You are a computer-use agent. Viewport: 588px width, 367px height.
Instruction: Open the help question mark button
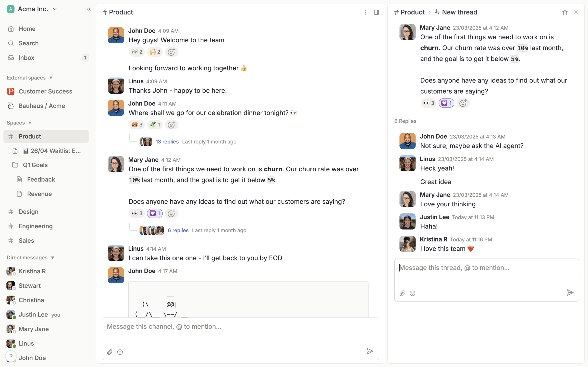11,356
